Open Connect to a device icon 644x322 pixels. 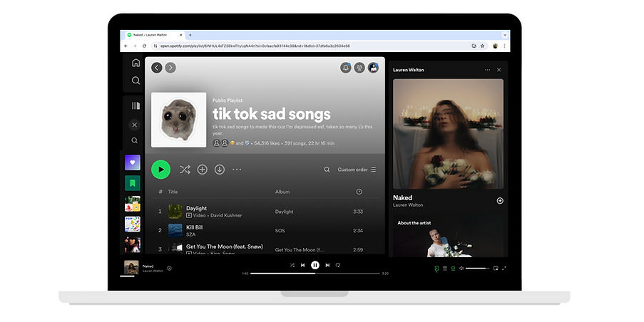(x=453, y=269)
